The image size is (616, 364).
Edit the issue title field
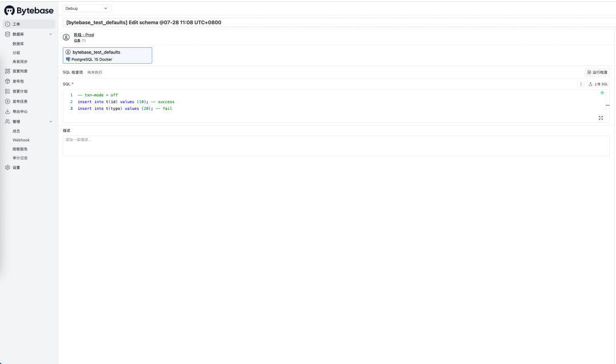pos(339,22)
